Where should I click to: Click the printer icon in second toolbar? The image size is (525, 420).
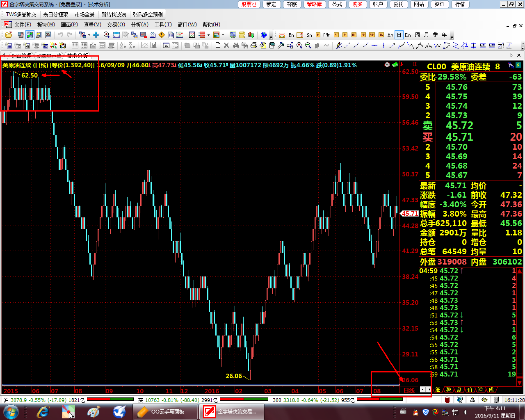coord(253,46)
